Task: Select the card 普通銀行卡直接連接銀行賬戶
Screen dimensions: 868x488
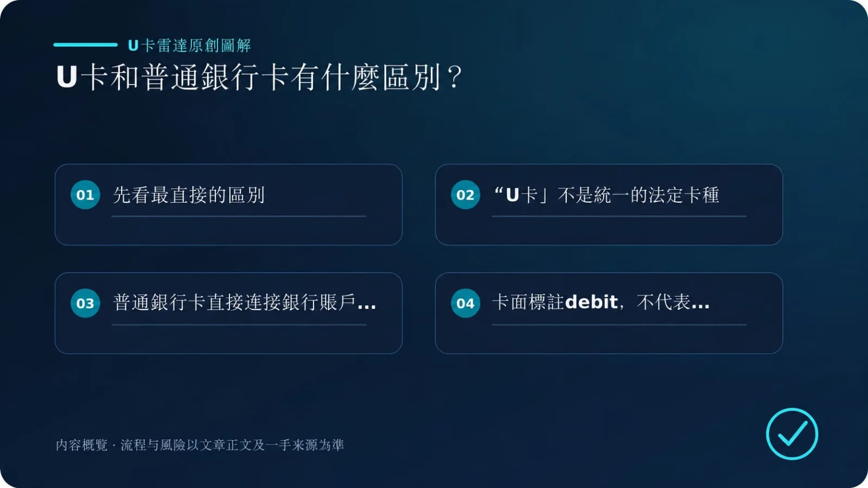Action: (228, 313)
